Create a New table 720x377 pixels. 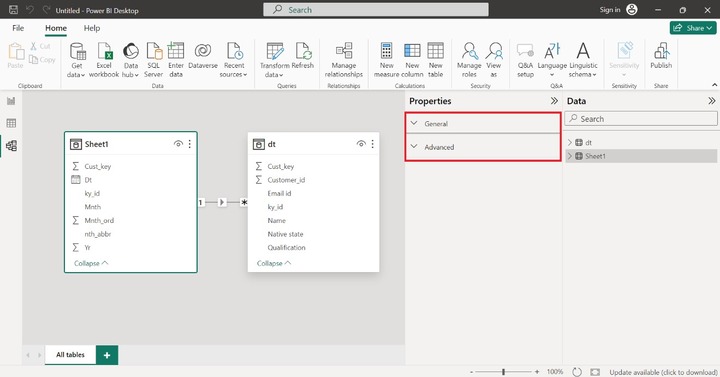(x=435, y=60)
